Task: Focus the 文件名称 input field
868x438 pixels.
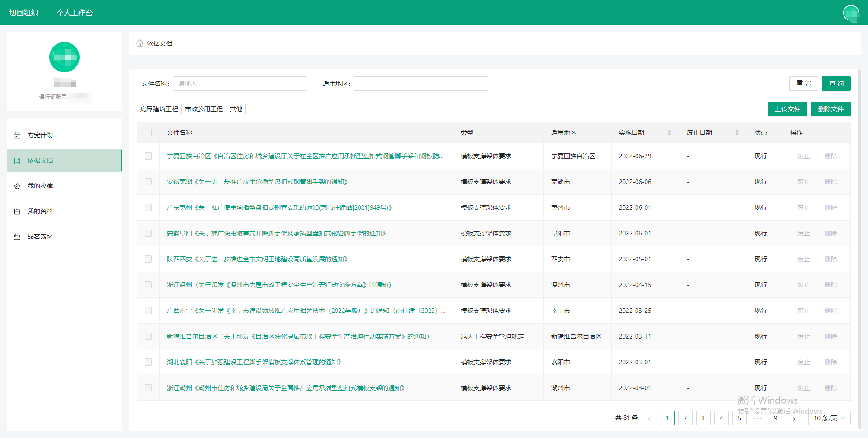Action: pyautogui.click(x=240, y=84)
